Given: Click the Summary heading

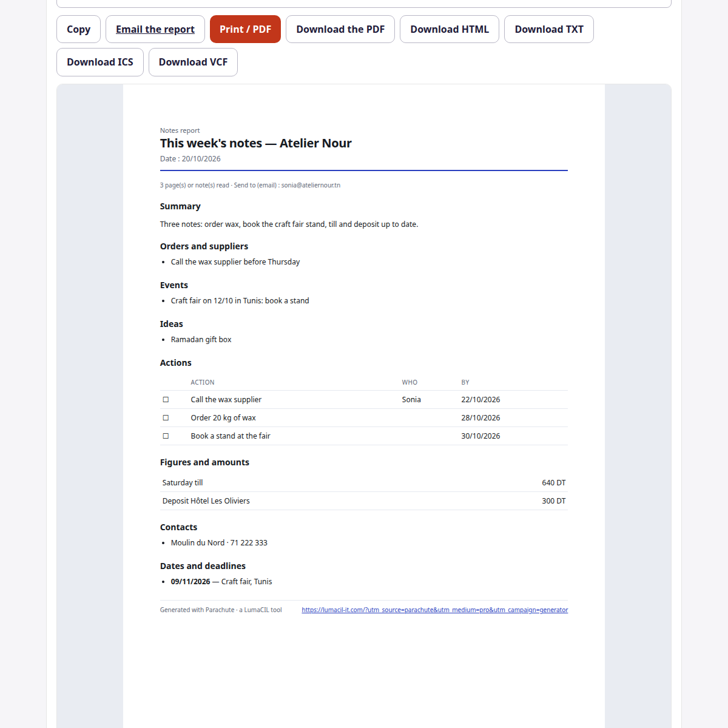Looking at the screenshot, I should tap(180, 206).
